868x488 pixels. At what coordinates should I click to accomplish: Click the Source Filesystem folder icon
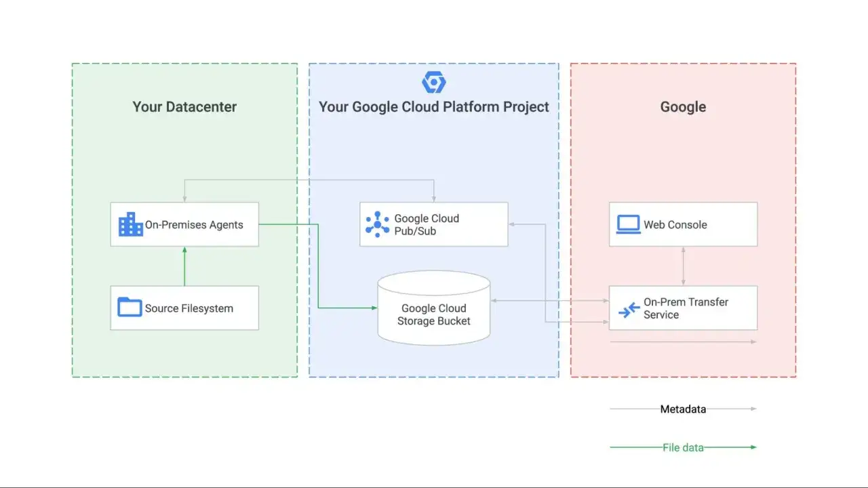130,307
